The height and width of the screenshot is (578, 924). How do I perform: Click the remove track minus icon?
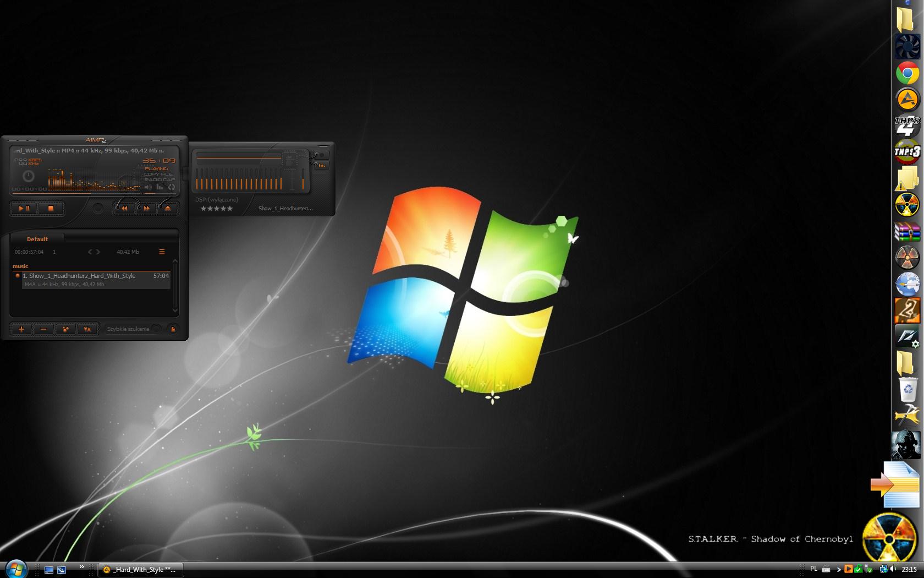[x=43, y=329]
